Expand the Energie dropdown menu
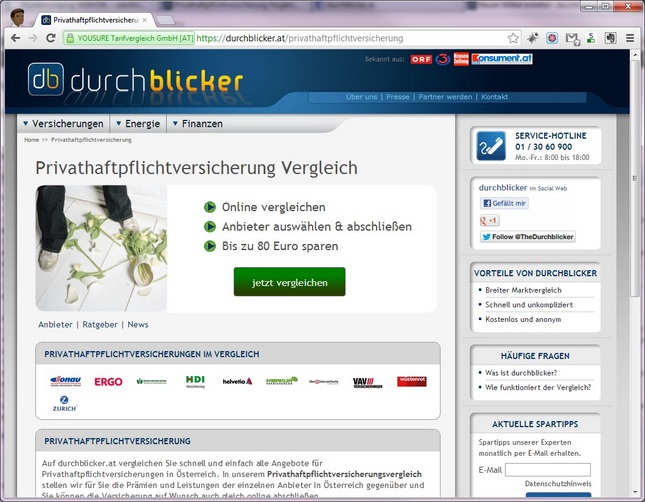Screen dimensions: 645x502 (x=138, y=123)
